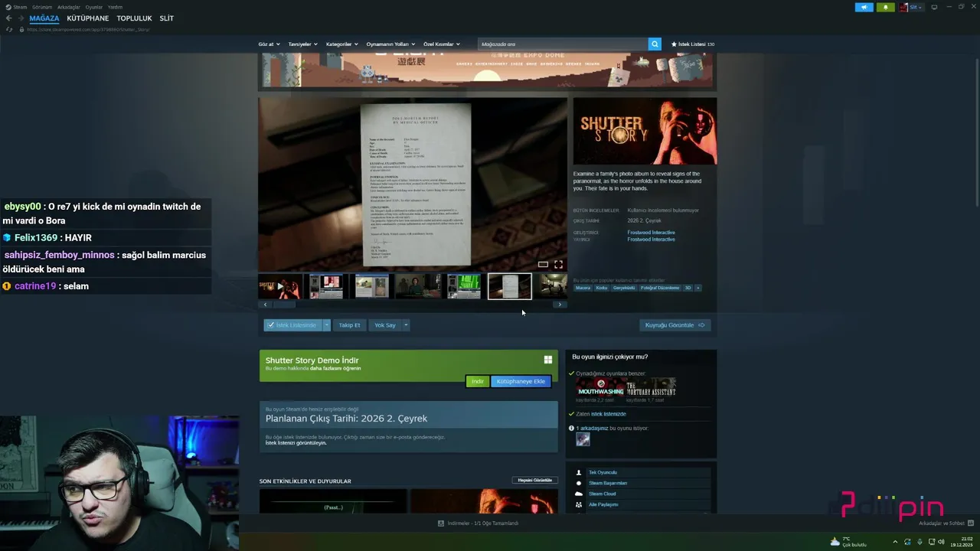Go forward with the Steam forward arrow
This screenshot has height=551, width=980.
click(x=20, y=18)
